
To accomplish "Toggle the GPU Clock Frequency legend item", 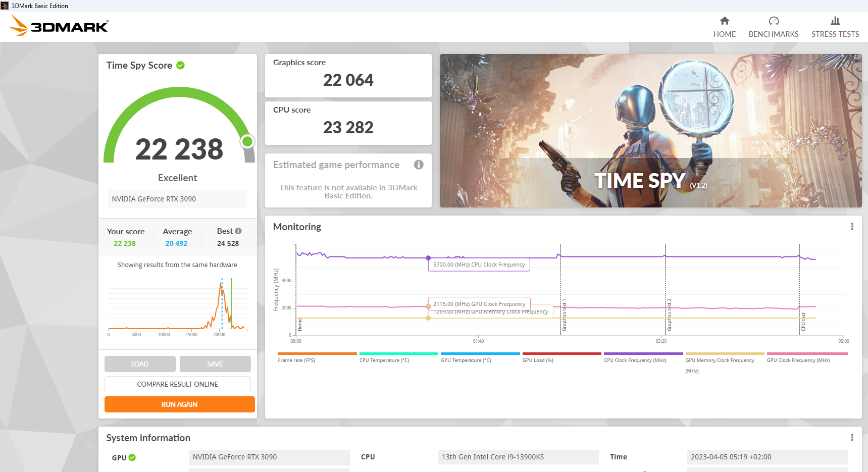I will [807, 357].
